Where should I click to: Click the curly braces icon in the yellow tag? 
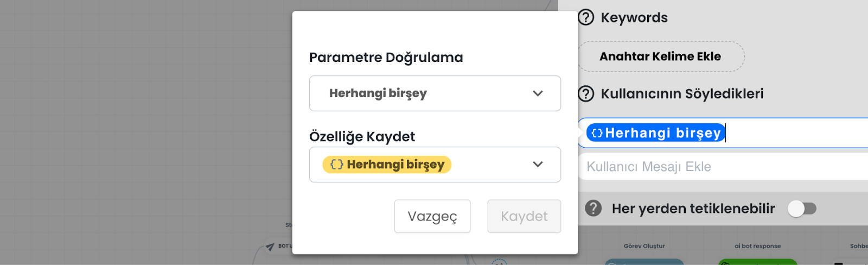point(336,165)
